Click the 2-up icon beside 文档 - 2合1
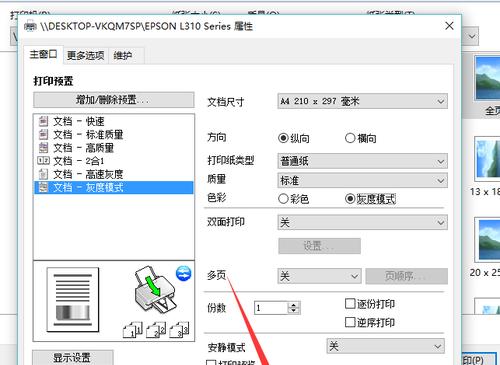 click(x=43, y=161)
